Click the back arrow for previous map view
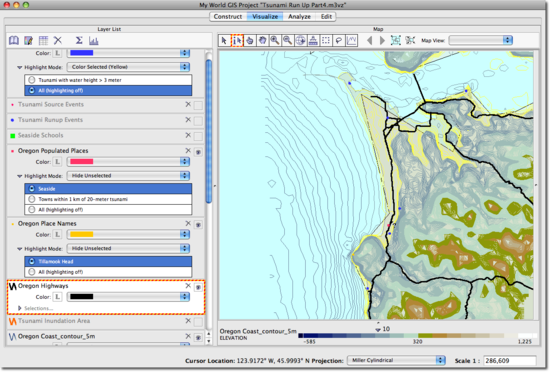 [x=369, y=40]
